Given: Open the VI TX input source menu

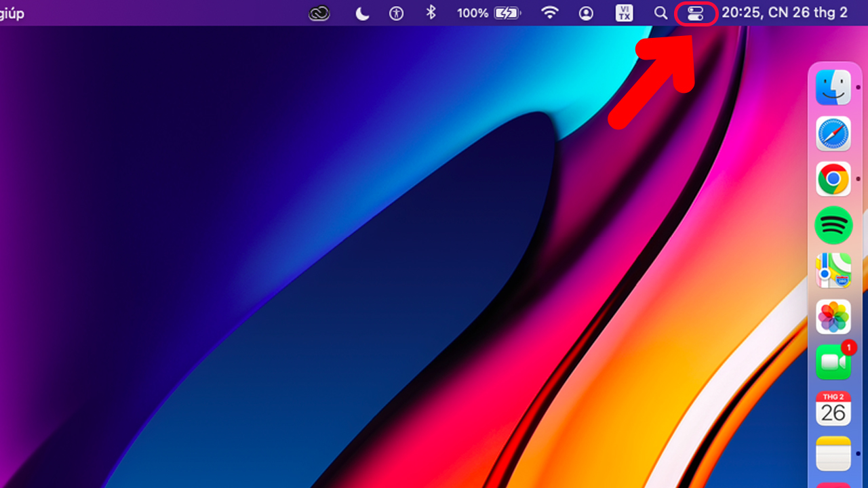Looking at the screenshot, I should pos(624,13).
